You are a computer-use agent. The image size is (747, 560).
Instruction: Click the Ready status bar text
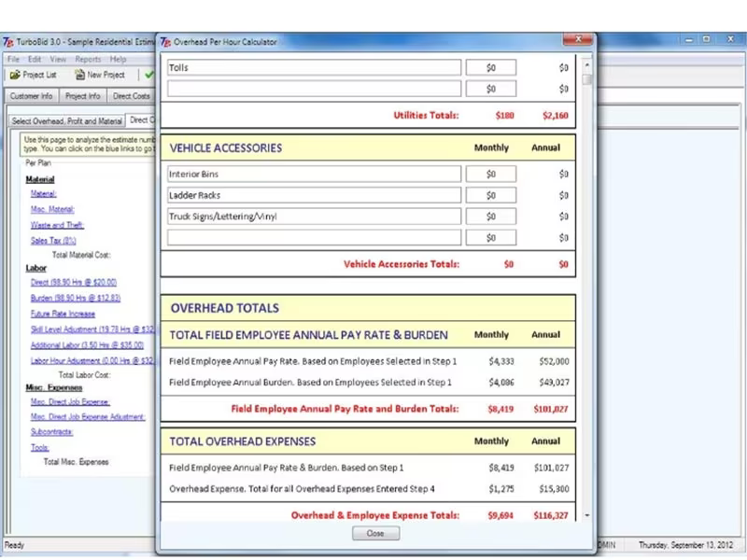14,545
